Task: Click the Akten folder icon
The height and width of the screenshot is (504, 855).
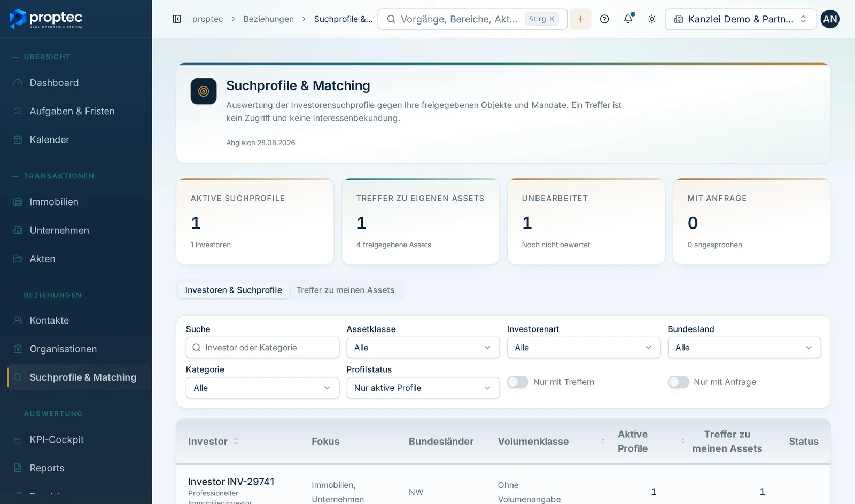Action: point(18,258)
